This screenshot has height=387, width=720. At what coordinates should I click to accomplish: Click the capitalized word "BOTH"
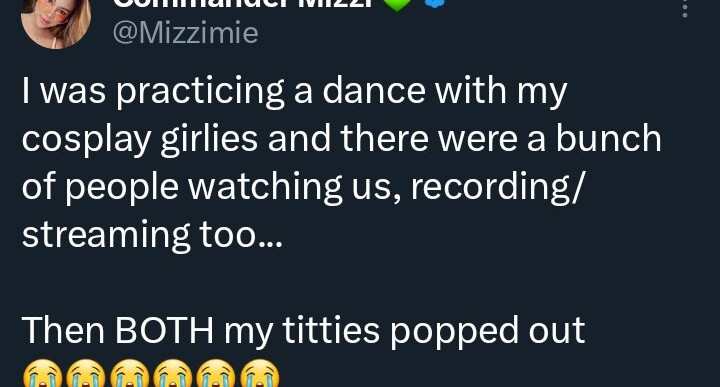coord(164,330)
